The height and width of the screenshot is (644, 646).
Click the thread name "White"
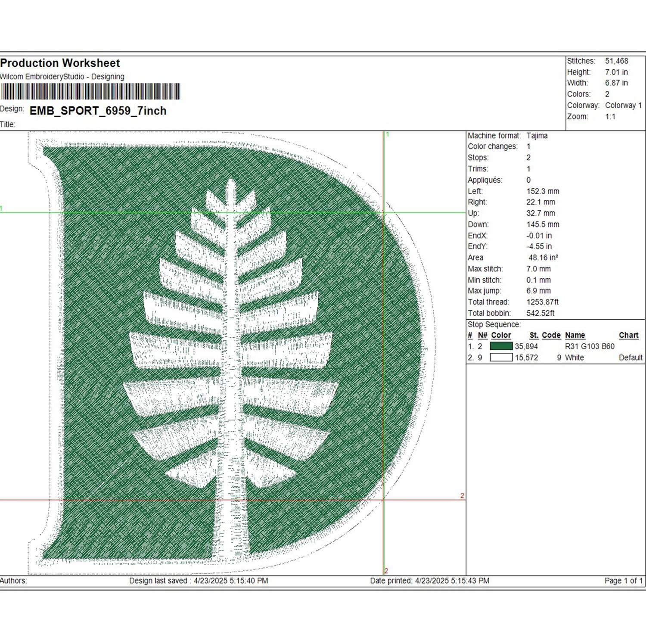[575, 358]
